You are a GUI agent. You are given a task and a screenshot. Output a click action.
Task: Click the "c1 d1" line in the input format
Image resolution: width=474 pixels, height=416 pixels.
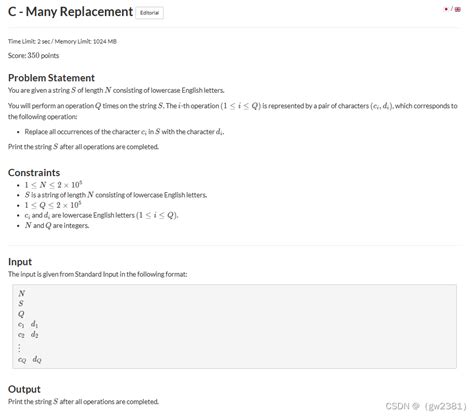click(x=28, y=324)
